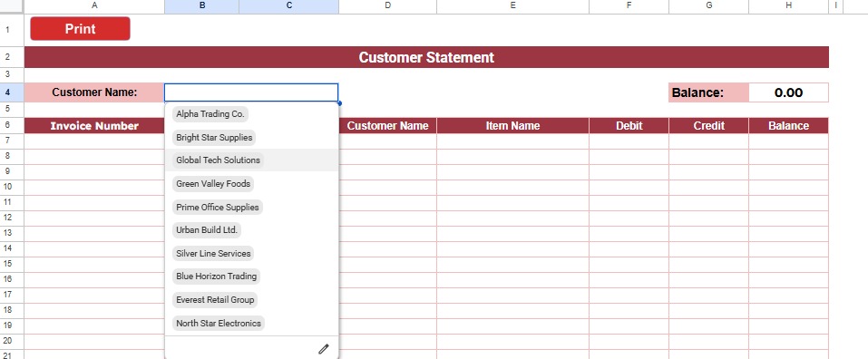
Task: Choose Blue Horizon Trading option
Action: 217,276
